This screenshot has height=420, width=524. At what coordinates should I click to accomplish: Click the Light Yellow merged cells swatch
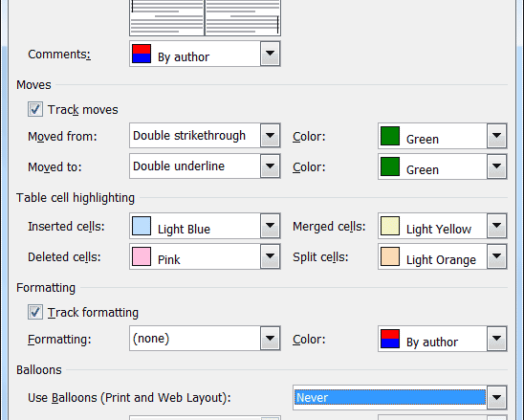(390, 226)
